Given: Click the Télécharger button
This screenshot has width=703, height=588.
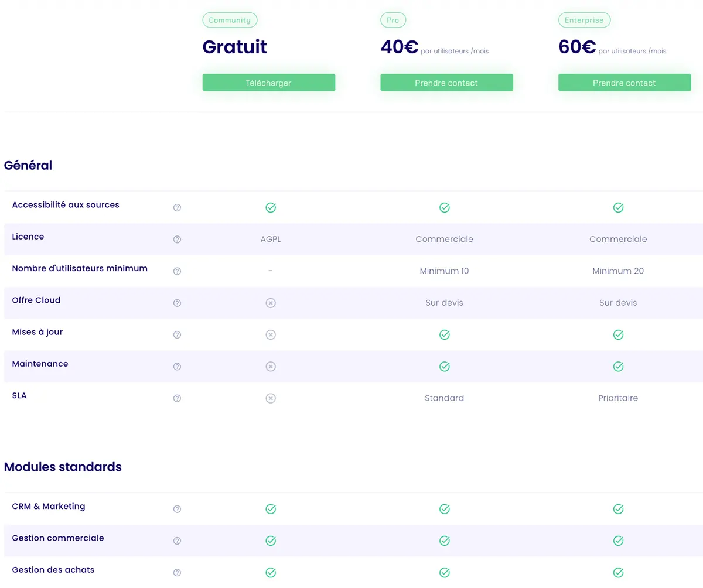Looking at the screenshot, I should point(268,83).
